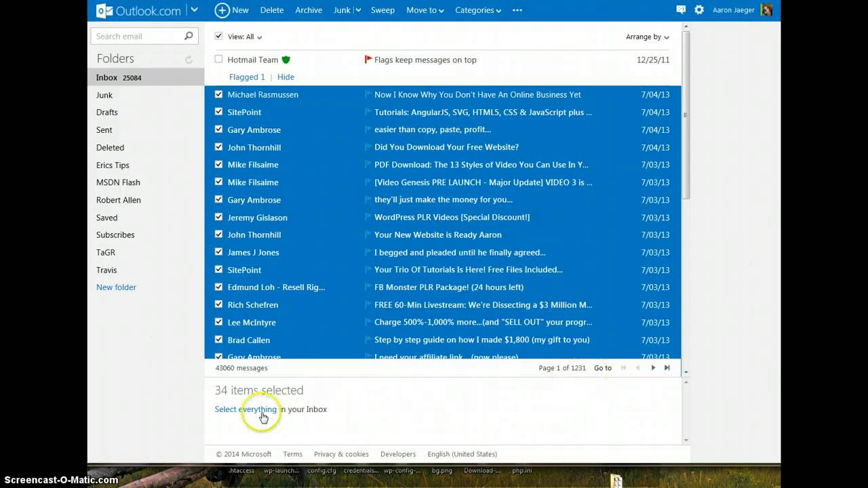Image resolution: width=868 pixels, height=488 pixels.
Task: Click the Archive command
Action: (309, 10)
